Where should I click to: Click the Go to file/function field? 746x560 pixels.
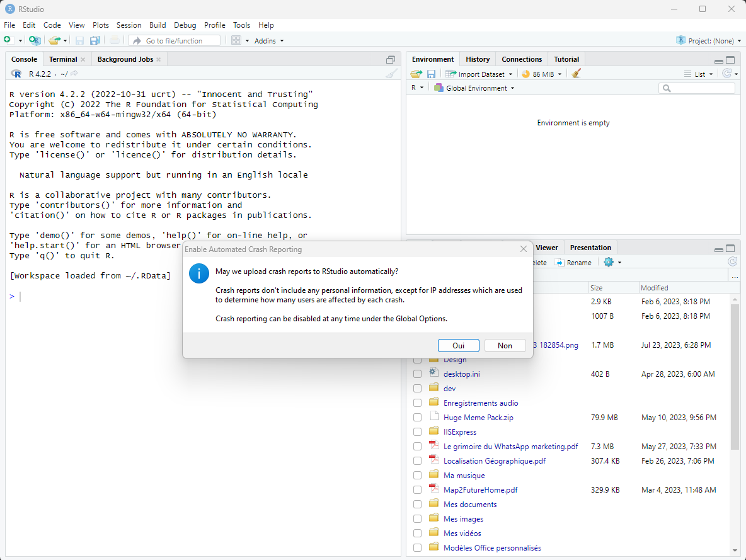[174, 41]
